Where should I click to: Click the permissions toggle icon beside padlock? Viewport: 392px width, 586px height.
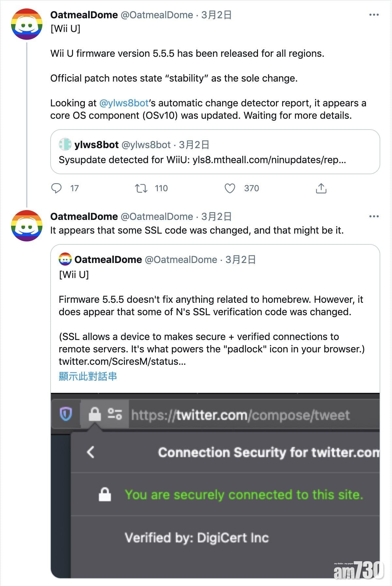tap(115, 414)
